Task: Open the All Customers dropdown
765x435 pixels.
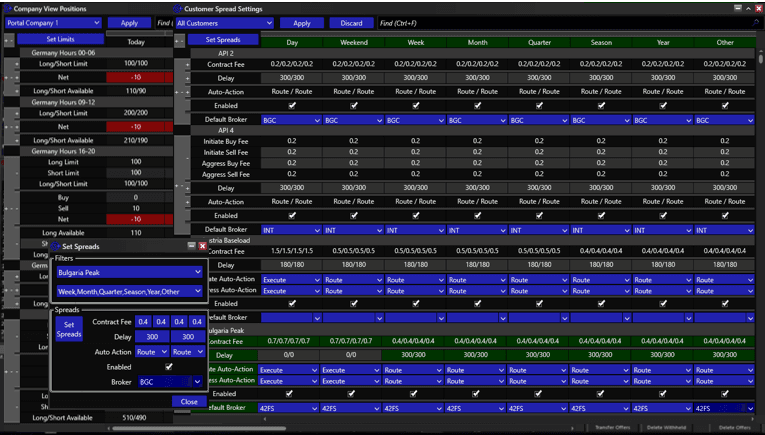Action: pos(224,23)
